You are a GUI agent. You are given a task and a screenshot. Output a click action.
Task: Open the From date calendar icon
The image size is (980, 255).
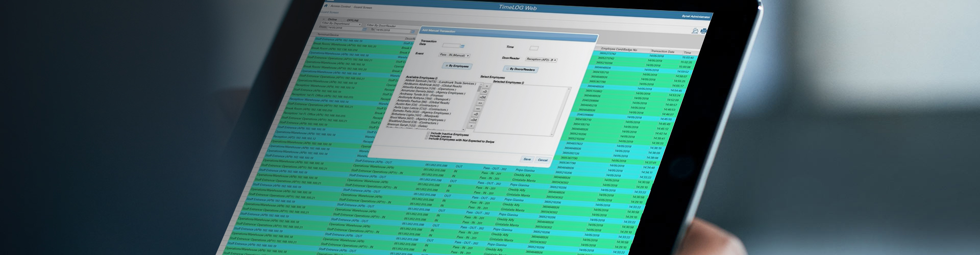[364, 29]
